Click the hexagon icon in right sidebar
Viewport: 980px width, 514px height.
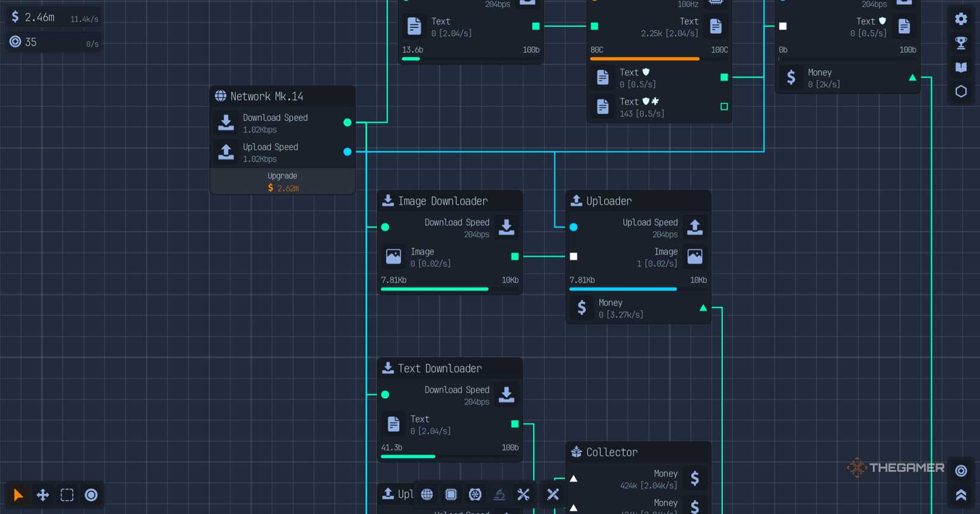[x=961, y=91]
